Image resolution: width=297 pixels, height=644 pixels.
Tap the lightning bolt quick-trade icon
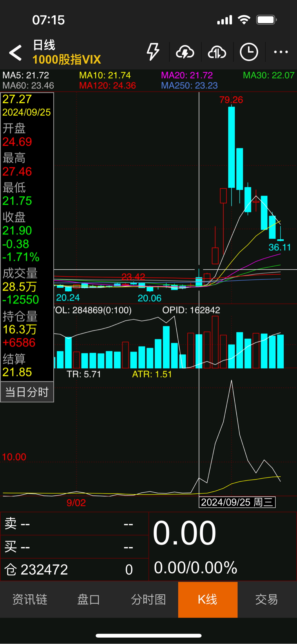[153, 52]
